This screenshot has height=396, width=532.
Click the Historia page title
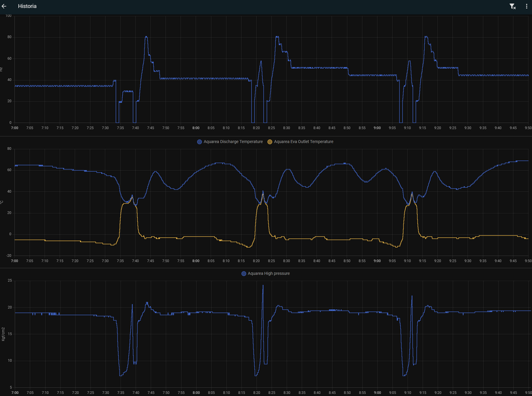[x=27, y=7]
